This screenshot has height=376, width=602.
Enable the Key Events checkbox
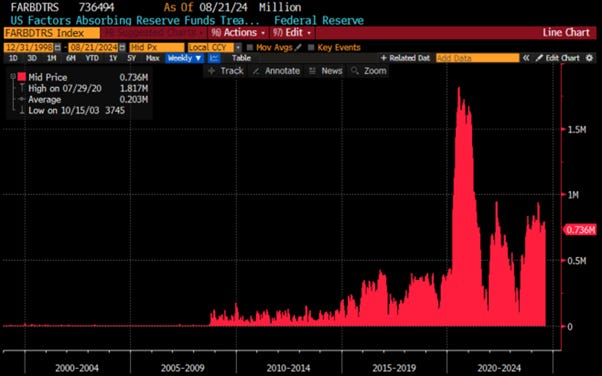tap(311, 48)
